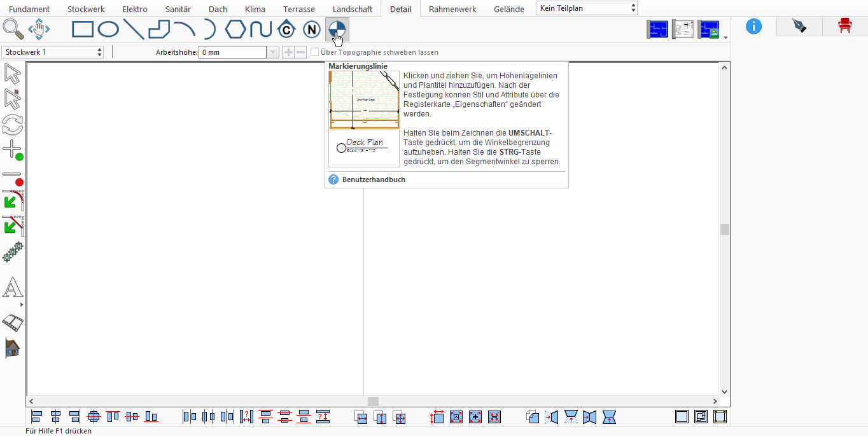Select the arrow pointer selection tool
The image size is (868, 436).
coord(13,74)
